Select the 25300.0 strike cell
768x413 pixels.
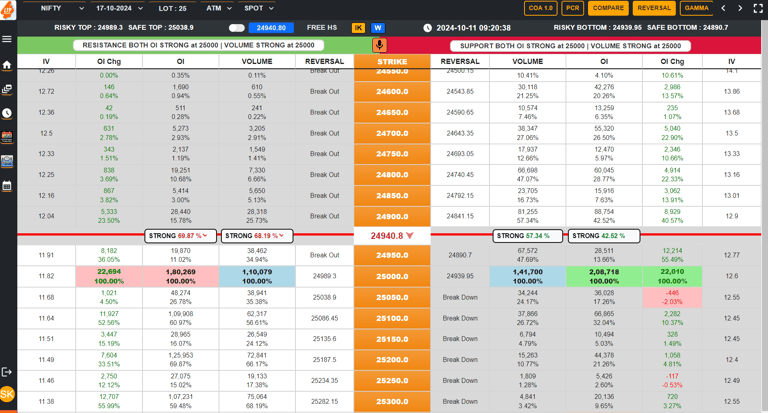tap(392, 402)
